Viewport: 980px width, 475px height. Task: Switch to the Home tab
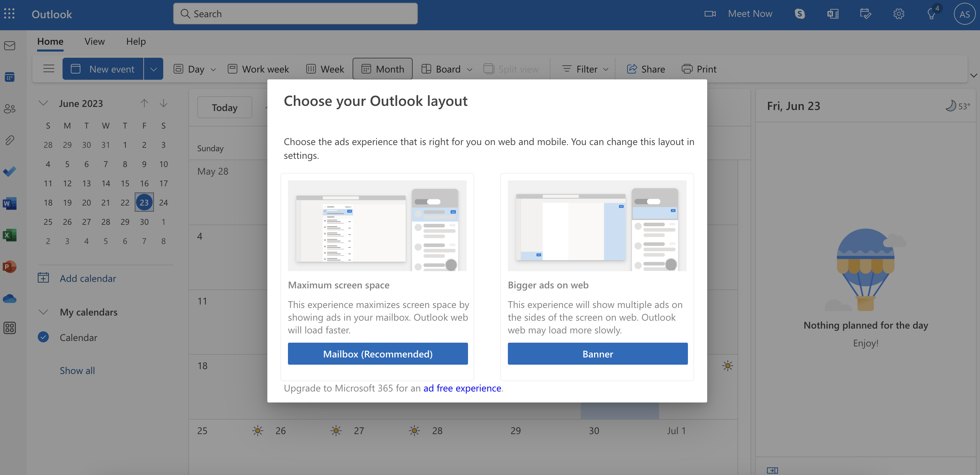pyautogui.click(x=50, y=42)
